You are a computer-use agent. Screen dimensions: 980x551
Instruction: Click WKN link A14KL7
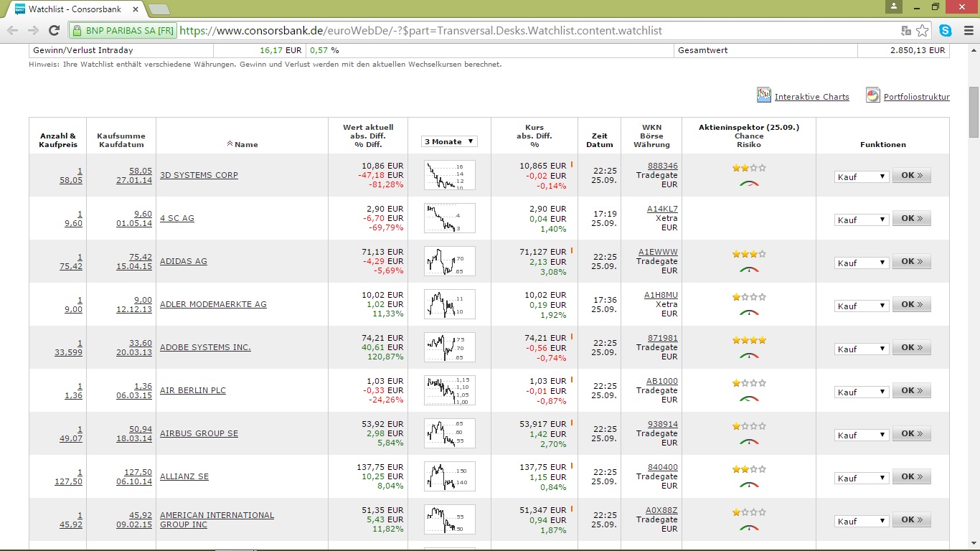point(662,209)
